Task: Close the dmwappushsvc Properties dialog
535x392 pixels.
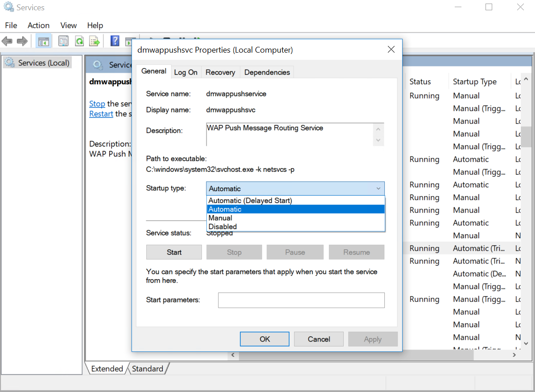Action: point(391,50)
